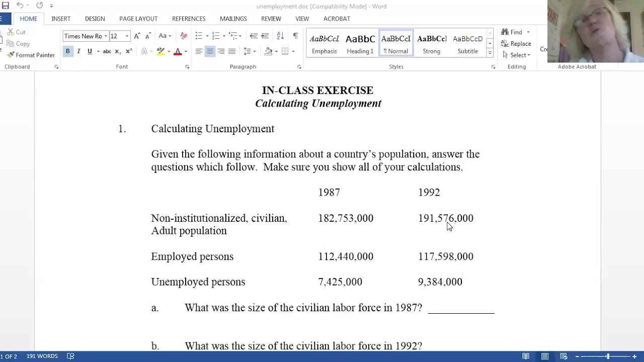Toggle Italic formatting

tap(78, 51)
